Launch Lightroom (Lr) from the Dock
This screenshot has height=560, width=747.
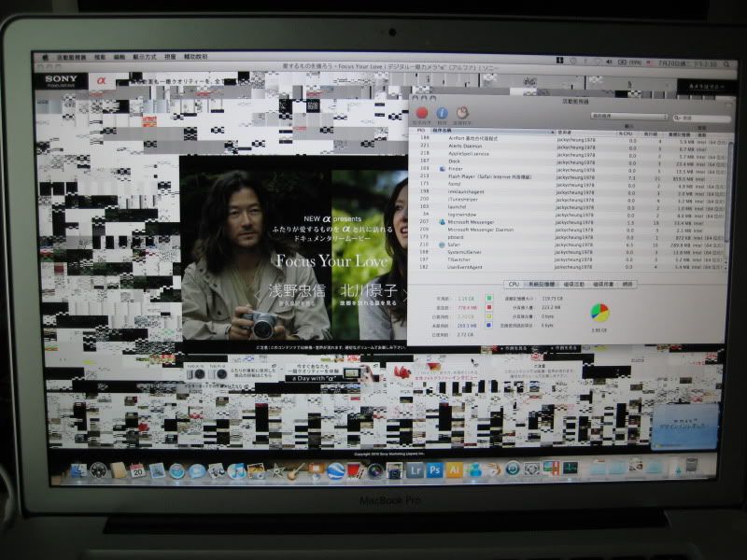[x=415, y=470]
